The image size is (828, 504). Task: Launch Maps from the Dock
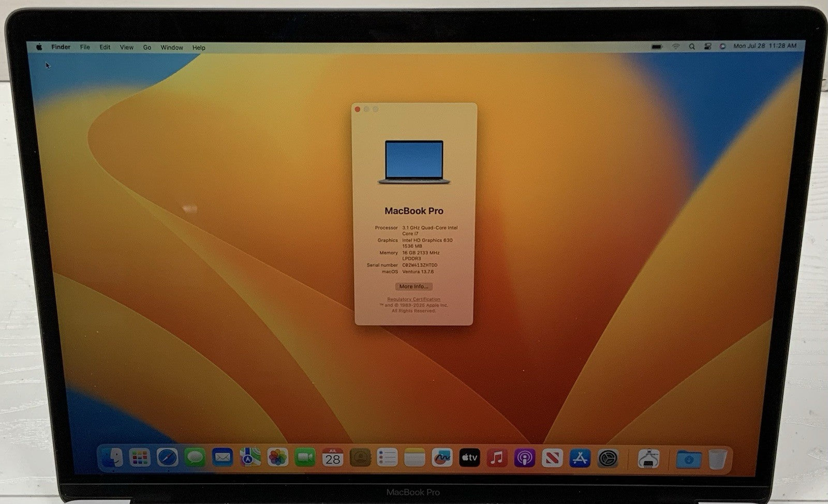click(x=250, y=458)
